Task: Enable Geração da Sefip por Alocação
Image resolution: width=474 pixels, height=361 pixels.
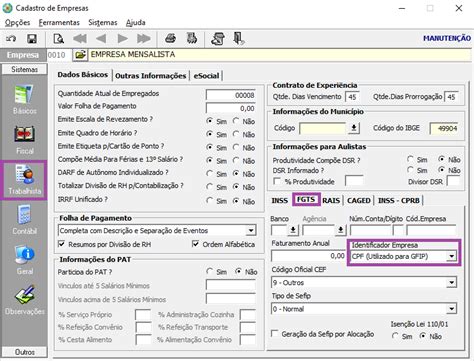Action: point(275,333)
